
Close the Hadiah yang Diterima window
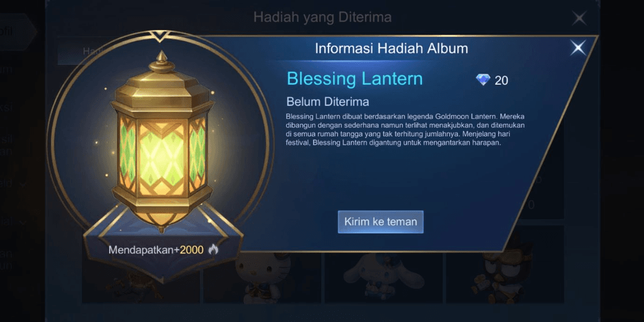[579, 17]
